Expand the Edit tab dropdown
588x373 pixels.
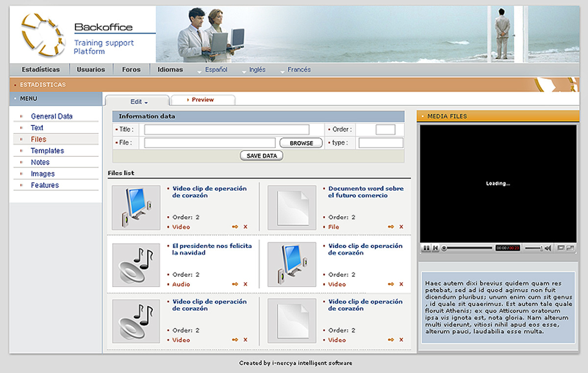[139, 102]
